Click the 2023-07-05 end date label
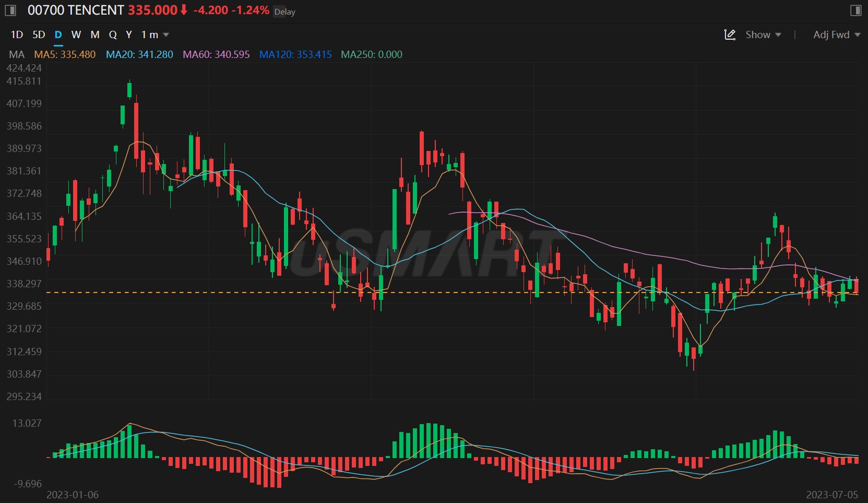Viewport: 868px width, 503px height. point(832,495)
